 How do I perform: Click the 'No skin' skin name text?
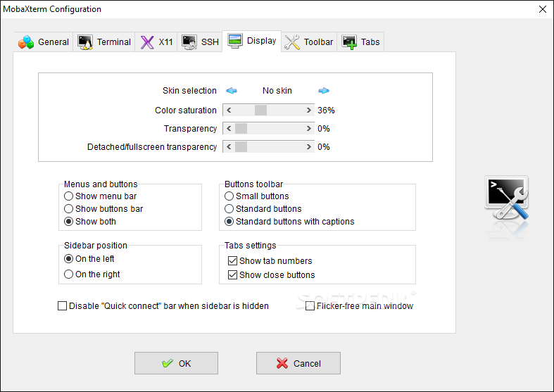277,91
